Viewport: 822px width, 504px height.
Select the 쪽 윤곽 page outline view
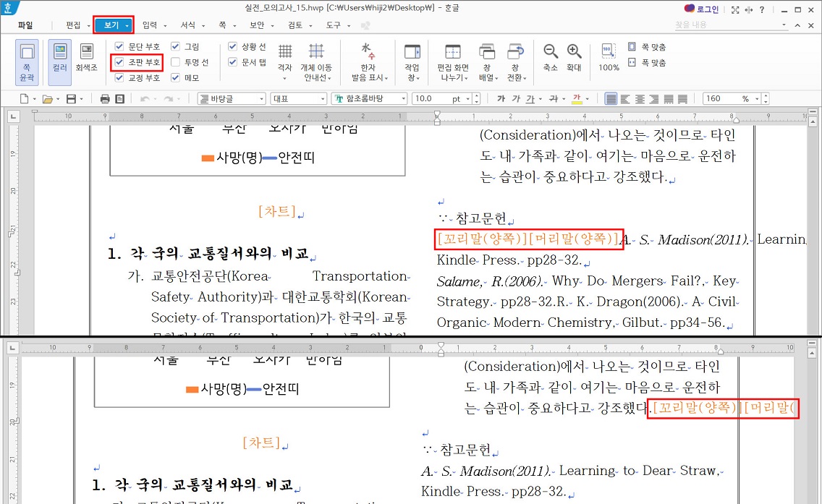tap(27, 62)
